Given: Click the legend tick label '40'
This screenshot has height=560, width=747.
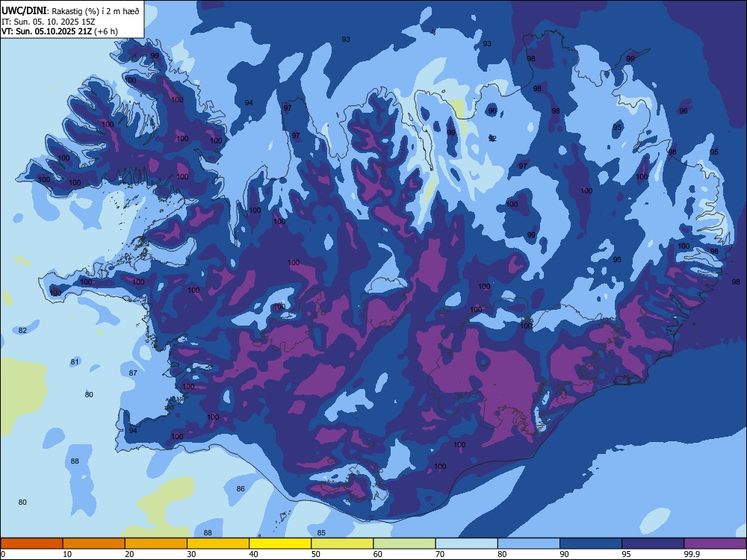Looking at the screenshot, I should (253, 554).
